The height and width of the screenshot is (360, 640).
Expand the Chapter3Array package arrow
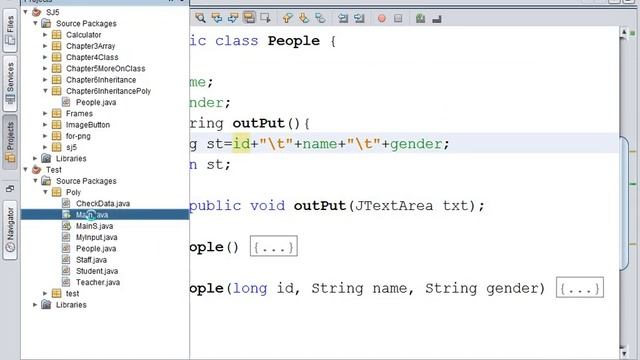[x=45, y=46]
